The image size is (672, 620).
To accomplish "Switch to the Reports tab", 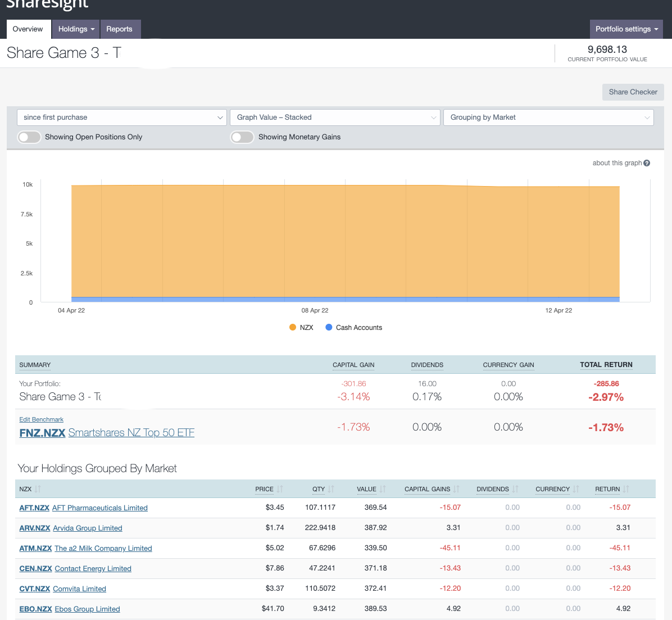I will coord(119,29).
